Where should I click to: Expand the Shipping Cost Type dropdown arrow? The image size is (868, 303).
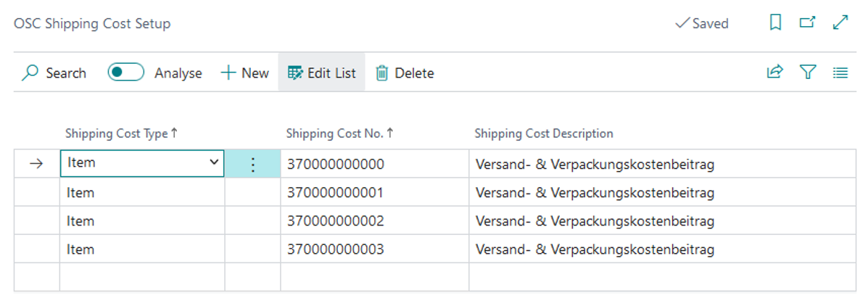[214, 162]
